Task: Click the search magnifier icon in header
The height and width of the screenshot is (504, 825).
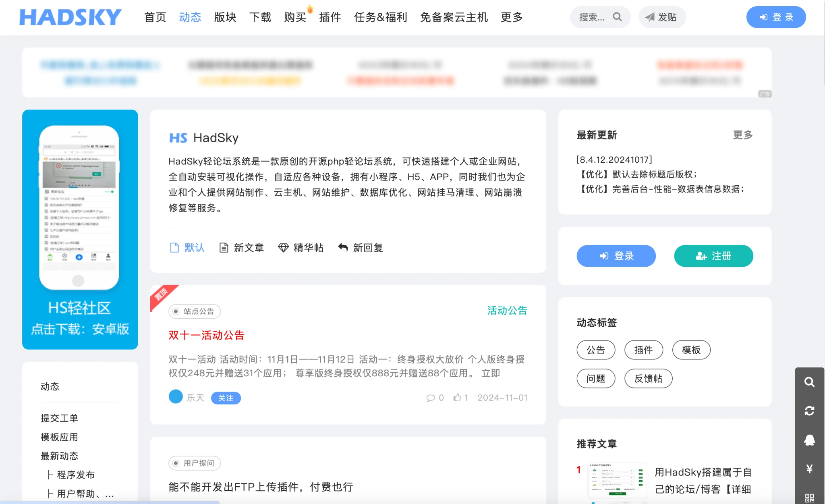Action: 617,17
